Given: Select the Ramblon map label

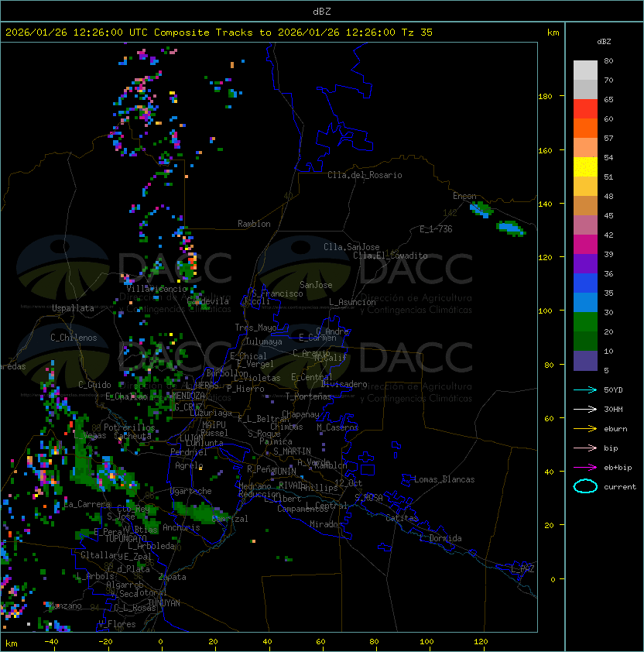Looking at the screenshot, I should coord(254,224).
